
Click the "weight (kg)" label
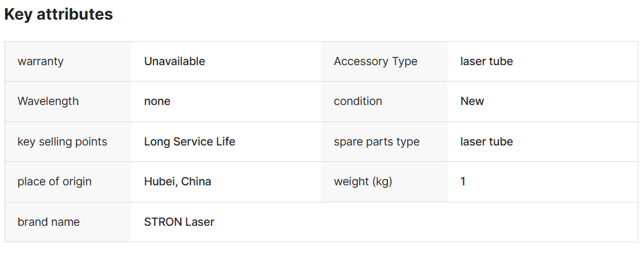coord(363,182)
